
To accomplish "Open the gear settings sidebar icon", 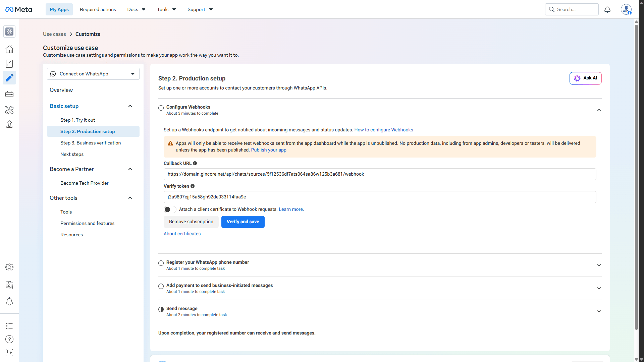I will [x=9, y=267].
